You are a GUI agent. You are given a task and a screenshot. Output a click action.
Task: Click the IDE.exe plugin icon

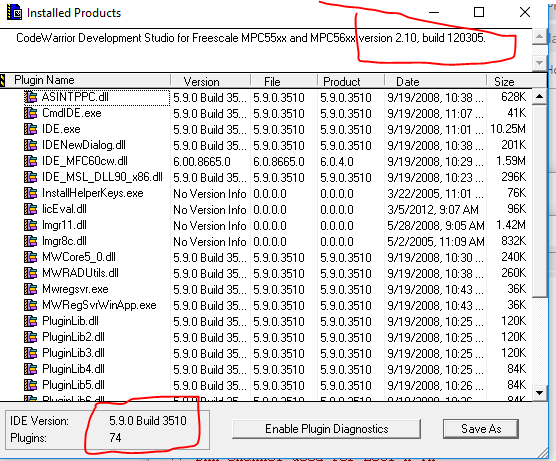click(x=30, y=129)
